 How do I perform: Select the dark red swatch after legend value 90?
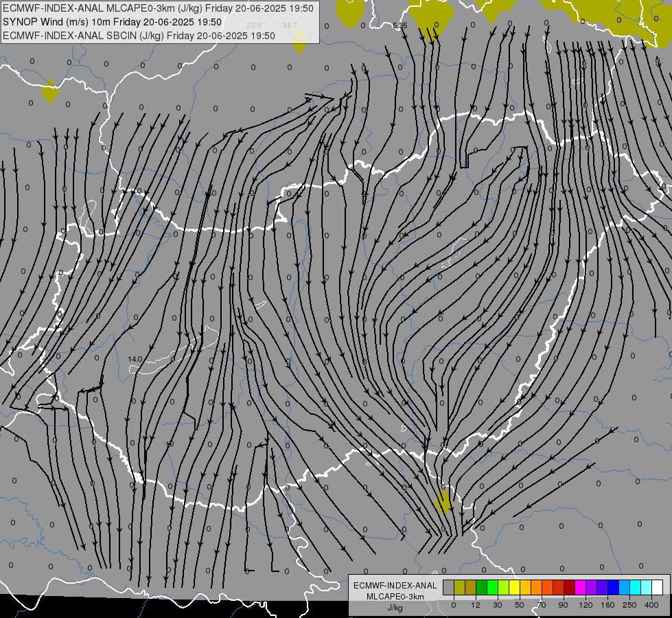coord(570,587)
